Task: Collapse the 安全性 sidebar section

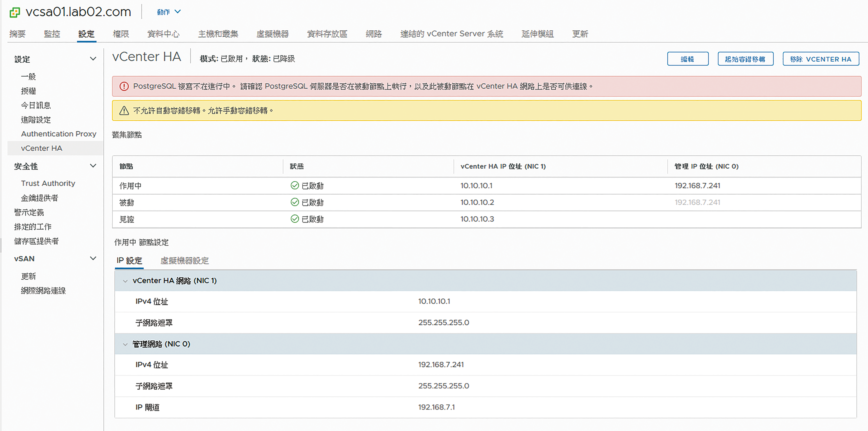Action: click(x=93, y=166)
